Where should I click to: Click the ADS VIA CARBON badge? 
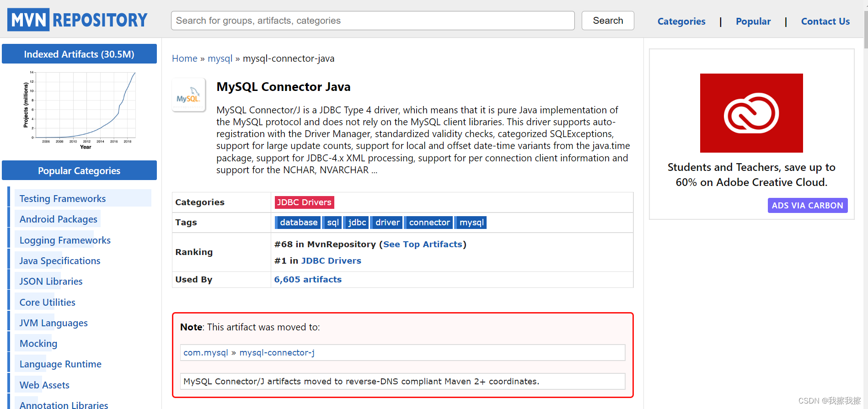coord(808,206)
